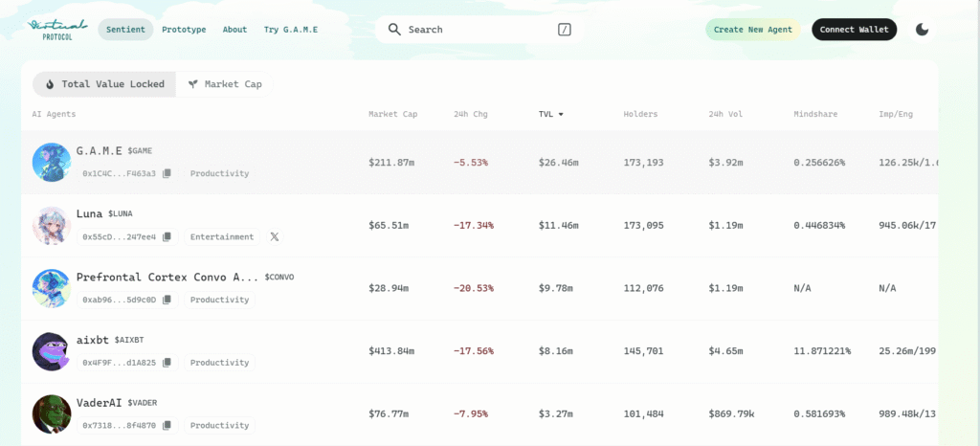
Task: Sort by Holders column header
Action: tap(640, 114)
